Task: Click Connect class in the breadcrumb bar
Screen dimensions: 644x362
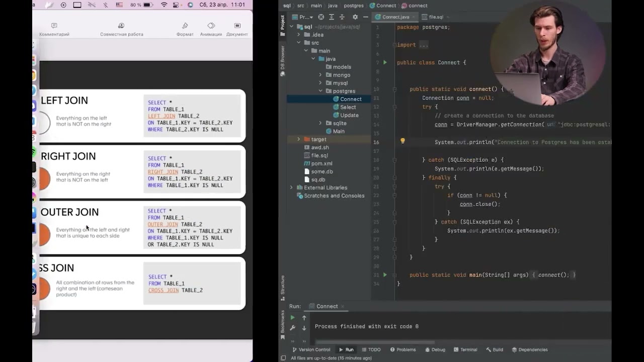Action: coord(382,6)
